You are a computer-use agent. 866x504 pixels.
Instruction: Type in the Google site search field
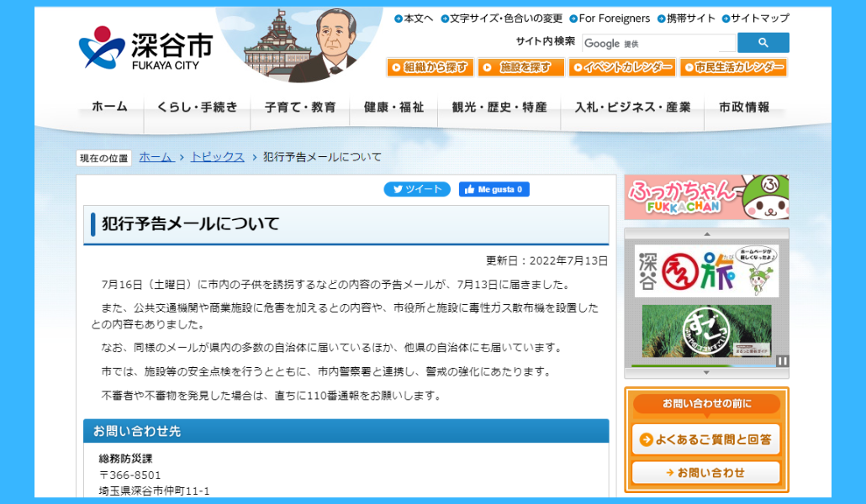pos(658,43)
